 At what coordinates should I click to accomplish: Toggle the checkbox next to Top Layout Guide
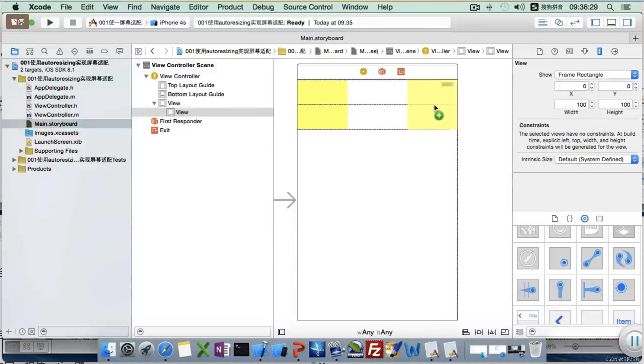pos(162,85)
